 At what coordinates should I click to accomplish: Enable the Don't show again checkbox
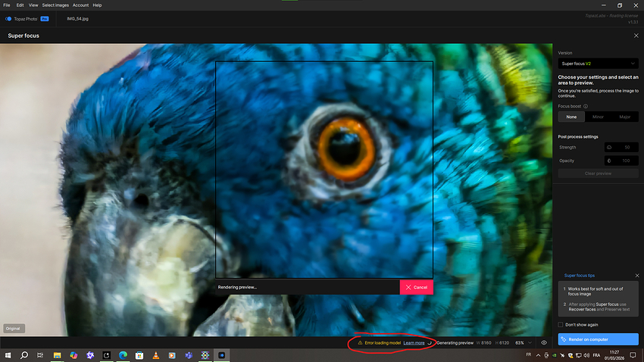[561, 324]
